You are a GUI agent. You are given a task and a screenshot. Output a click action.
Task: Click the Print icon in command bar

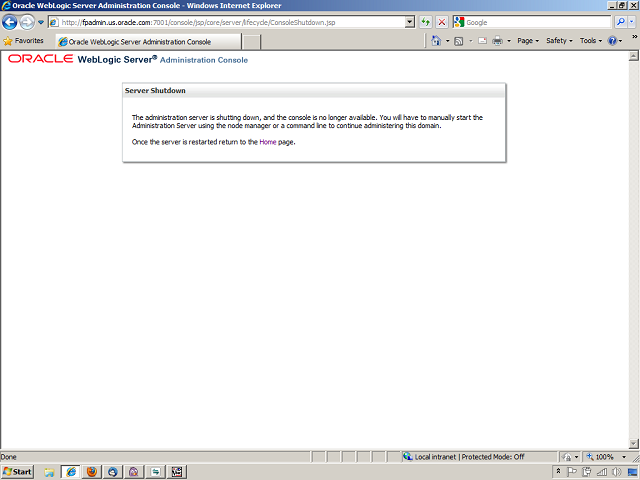497,41
